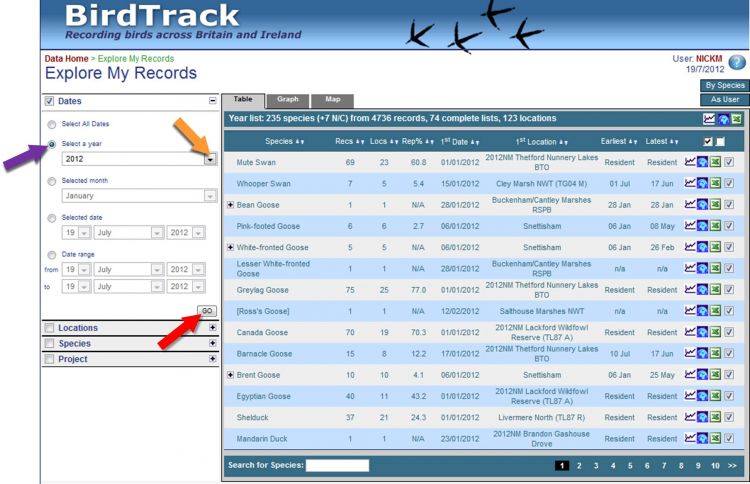750x484 pixels.
Task: Export whole year list to Excel
Action: click(x=736, y=120)
